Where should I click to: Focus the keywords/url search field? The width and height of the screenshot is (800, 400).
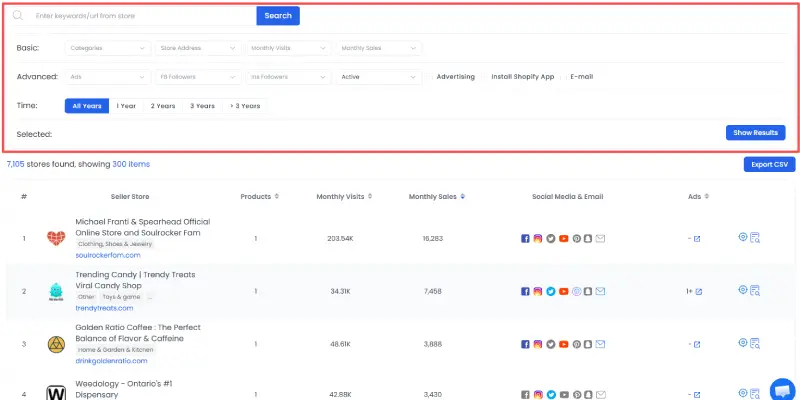(x=143, y=16)
